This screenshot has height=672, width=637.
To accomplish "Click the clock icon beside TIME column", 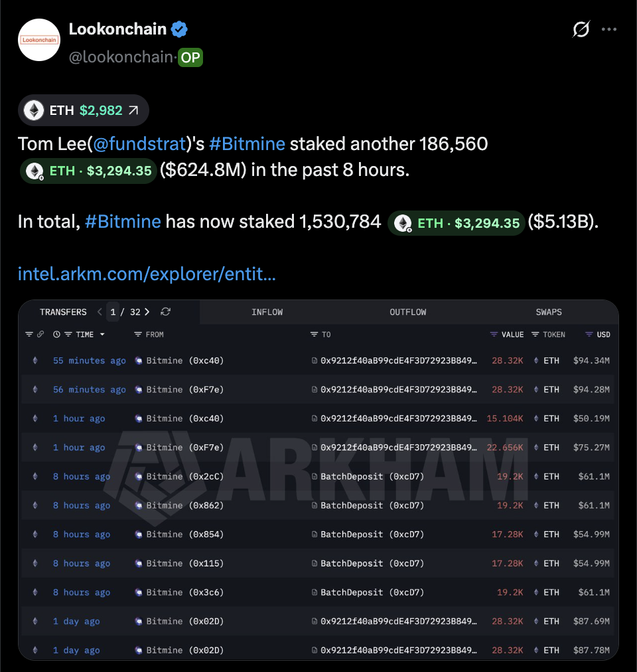I will [x=57, y=334].
